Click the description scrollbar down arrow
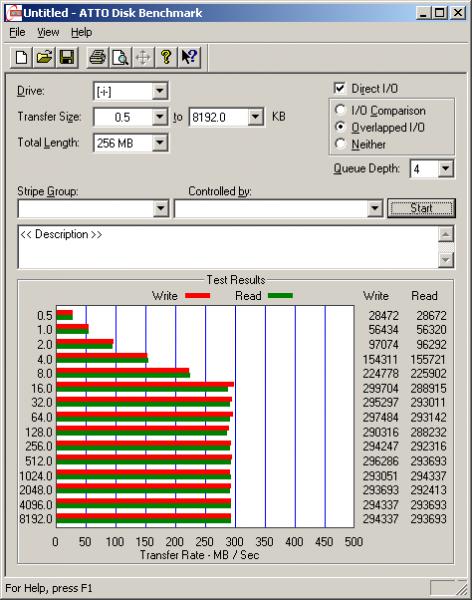 tap(446, 260)
